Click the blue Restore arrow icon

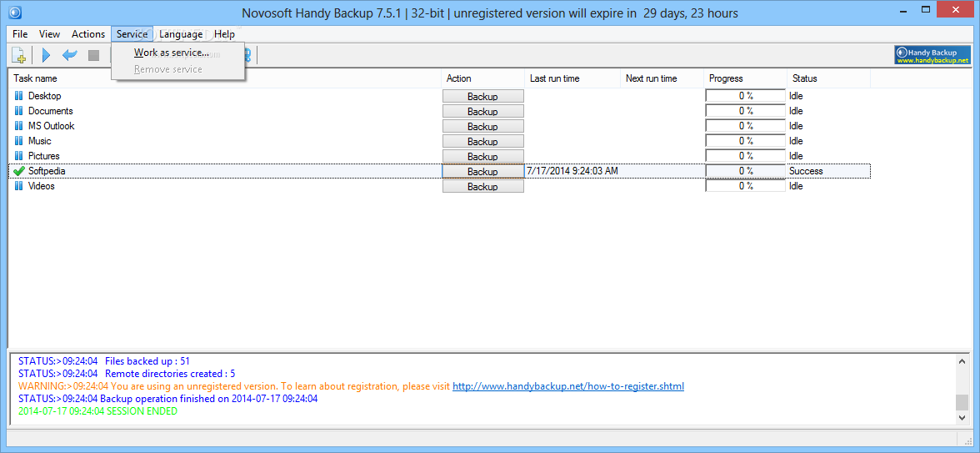coord(69,56)
